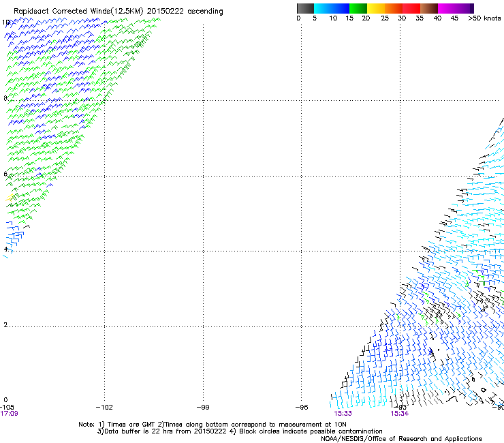This screenshot has width=504, height=443.
Task: Select the legend tick label '25'
Action: point(385,18)
